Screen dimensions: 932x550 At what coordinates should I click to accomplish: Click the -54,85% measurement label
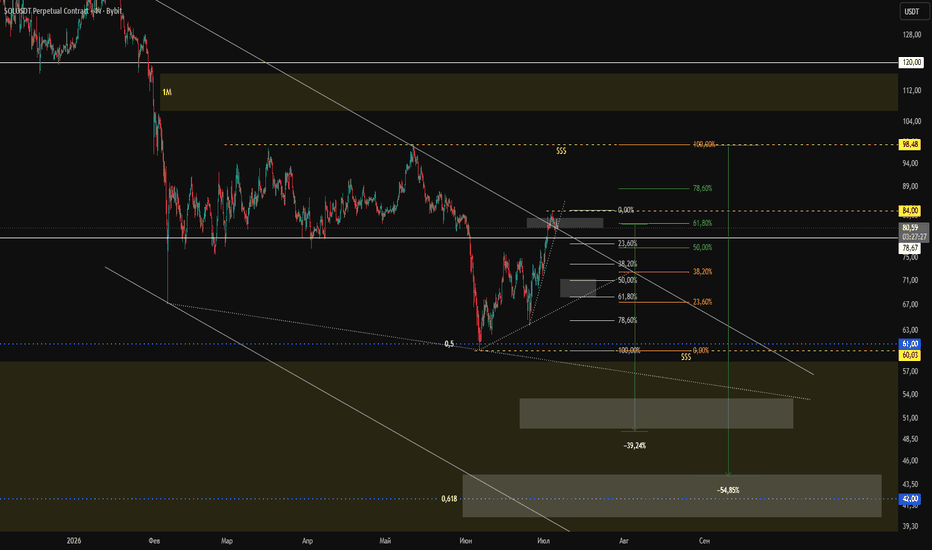(728, 490)
